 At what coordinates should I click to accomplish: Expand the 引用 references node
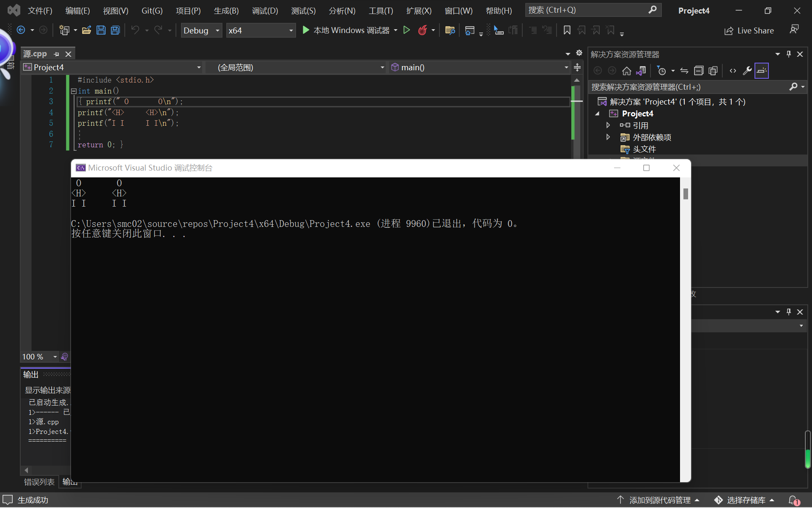click(608, 125)
